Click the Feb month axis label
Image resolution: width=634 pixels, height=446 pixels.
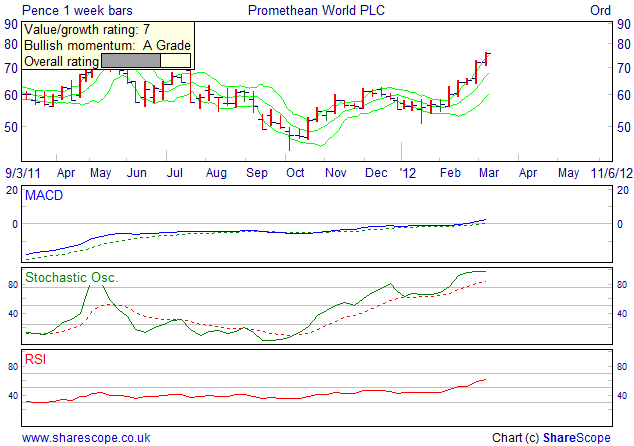[x=450, y=173]
